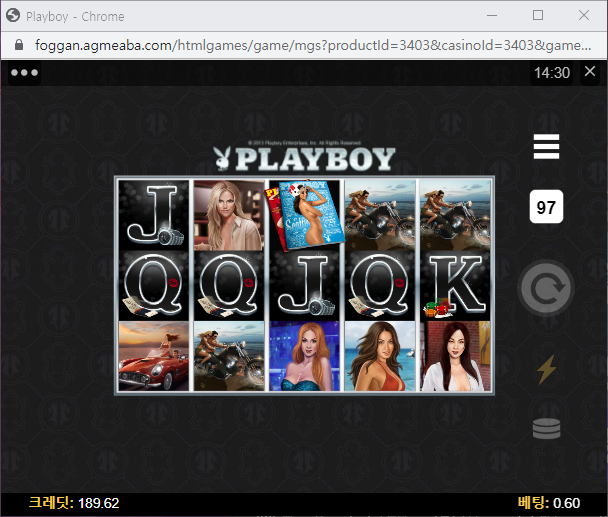608x517 pixels.
Task: Click the J symbol in the middle reel
Action: tap(305, 285)
